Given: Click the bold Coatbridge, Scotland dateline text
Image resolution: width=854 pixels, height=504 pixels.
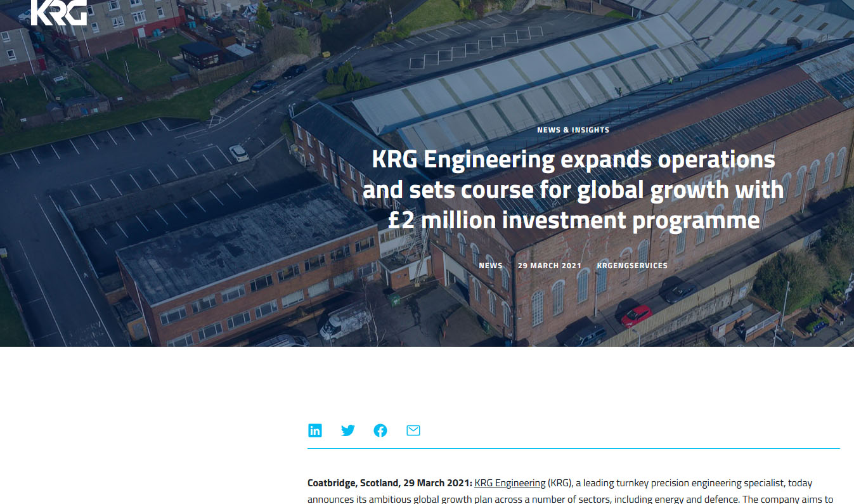Looking at the screenshot, I should [389, 483].
